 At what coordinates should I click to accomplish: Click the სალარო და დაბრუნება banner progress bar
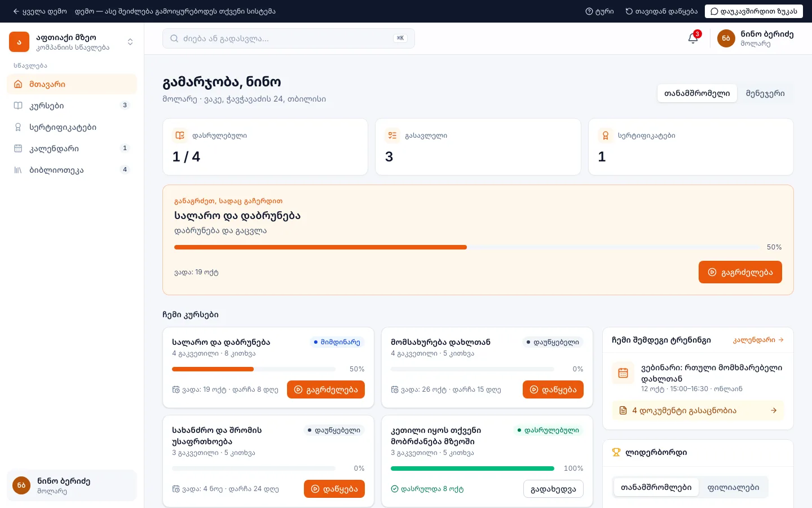pyautogui.click(x=467, y=247)
